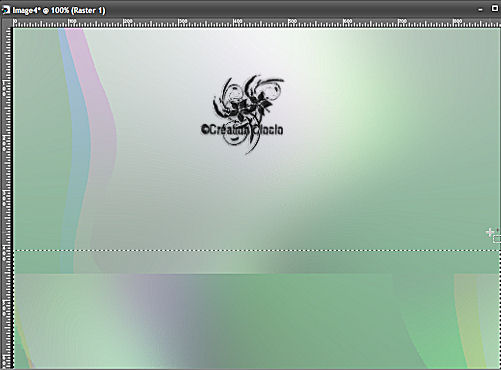Click the Creation Cloclo watermark text
Viewport: 501px width, 370px height.
coord(242,130)
